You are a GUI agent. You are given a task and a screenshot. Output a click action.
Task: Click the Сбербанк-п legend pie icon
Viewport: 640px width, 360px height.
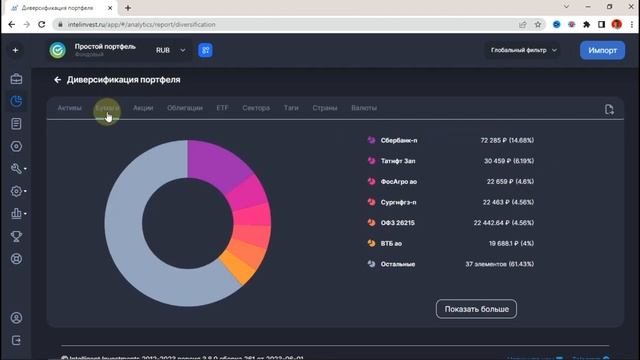tap(371, 140)
